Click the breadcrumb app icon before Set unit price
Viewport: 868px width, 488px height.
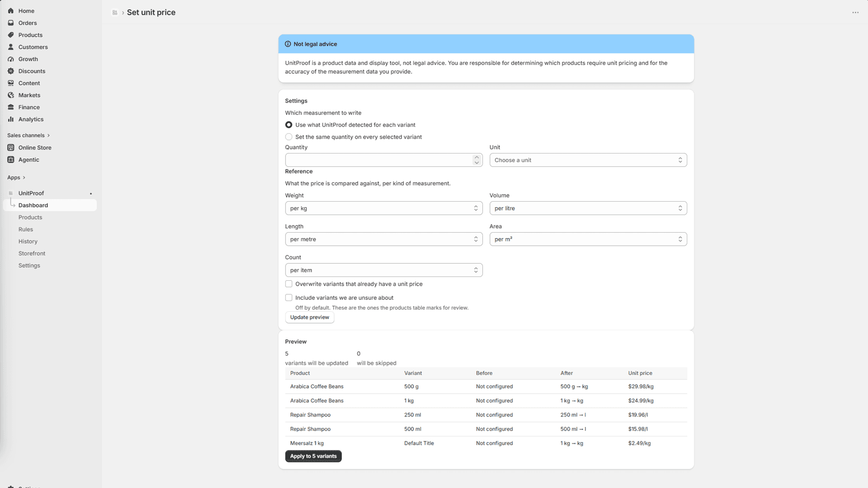(x=115, y=12)
